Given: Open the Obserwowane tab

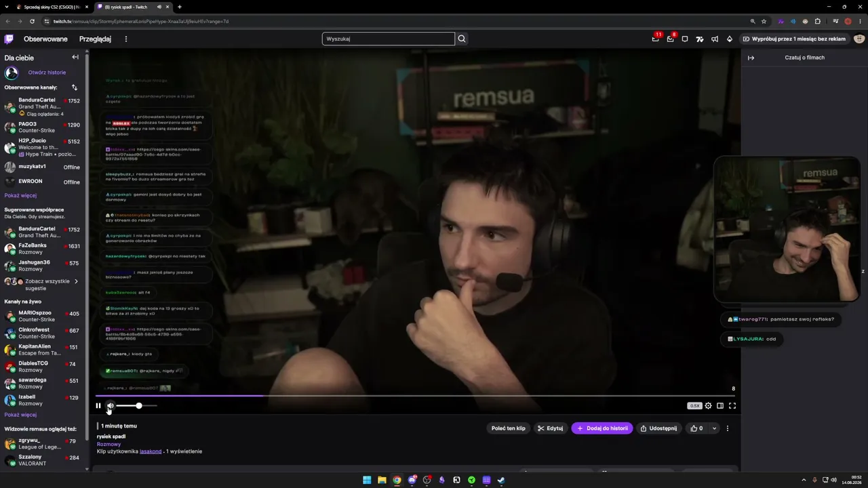Looking at the screenshot, I should click(x=45, y=39).
